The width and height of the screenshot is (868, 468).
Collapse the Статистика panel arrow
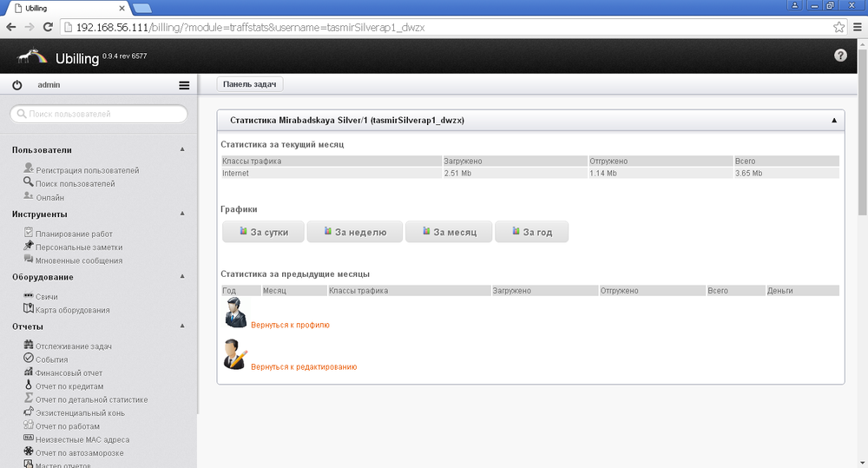coord(833,121)
